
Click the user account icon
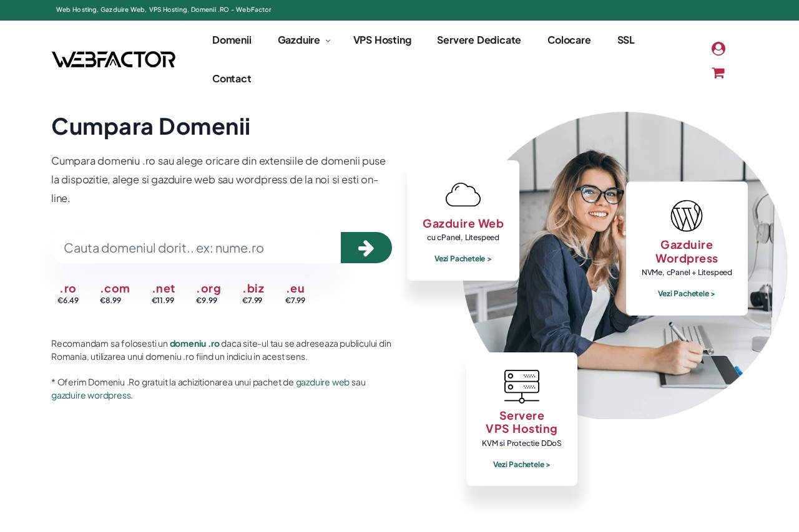click(x=718, y=48)
